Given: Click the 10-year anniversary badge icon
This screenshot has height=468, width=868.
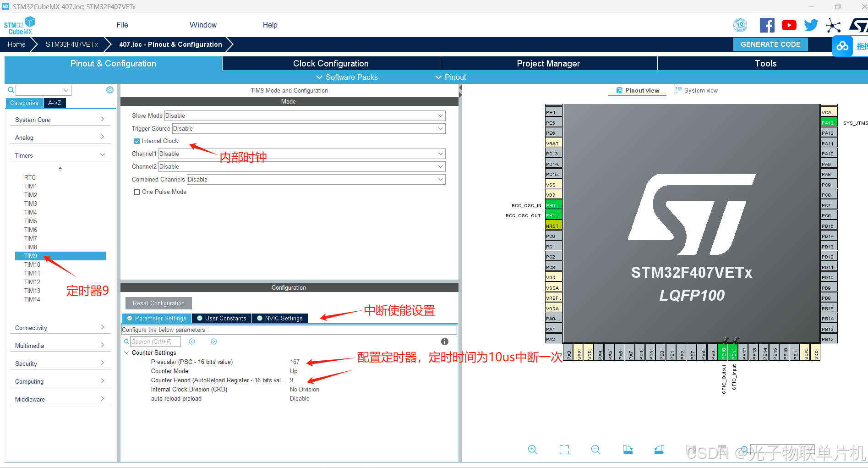Looking at the screenshot, I should click(740, 25).
